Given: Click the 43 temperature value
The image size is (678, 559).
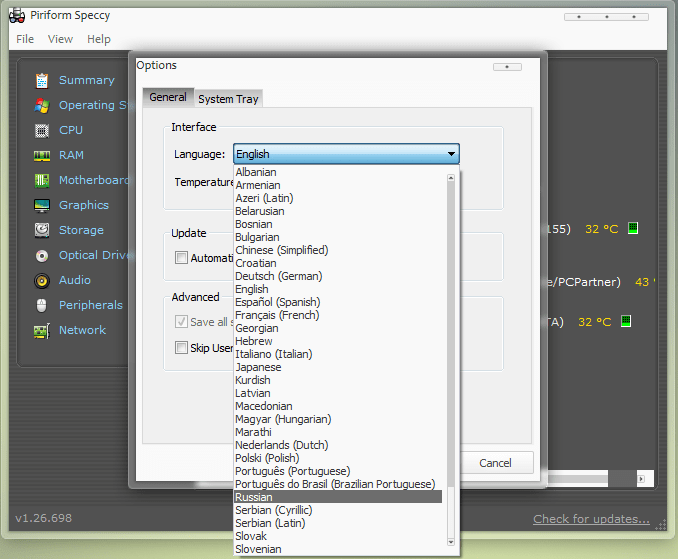Looking at the screenshot, I should tap(642, 282).
